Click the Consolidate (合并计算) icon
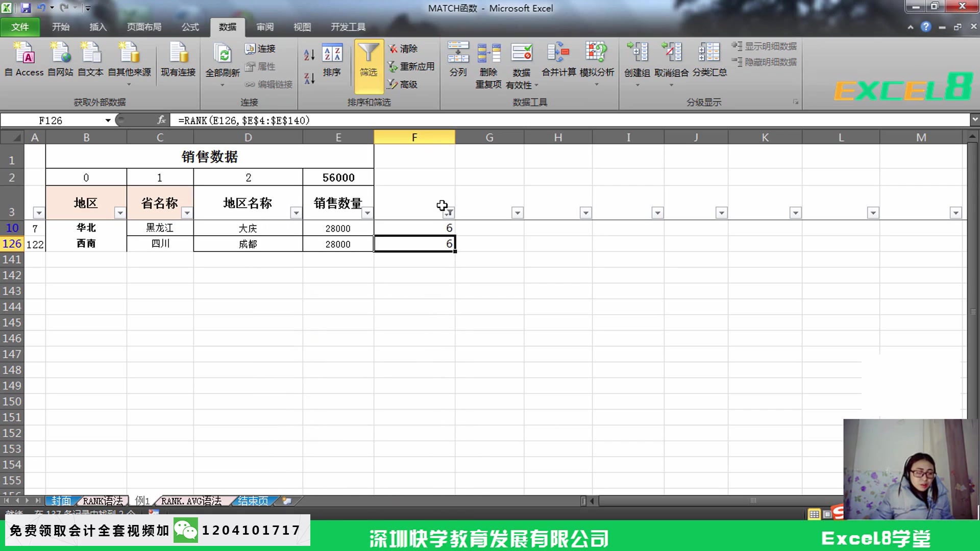The height and width of the screenshot is (551, 980). pyautogui.click(x=558, y=59)
